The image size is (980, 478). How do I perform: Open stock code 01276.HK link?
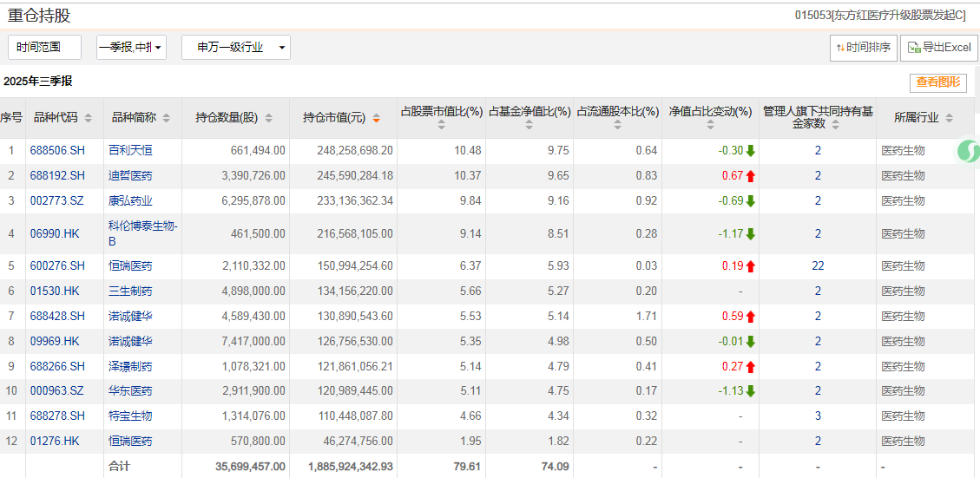(x=53, y=442)
